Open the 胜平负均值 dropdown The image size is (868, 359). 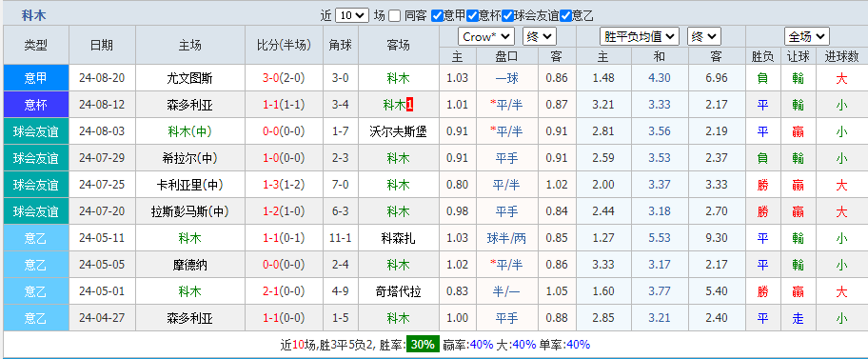tap(640, 37)
